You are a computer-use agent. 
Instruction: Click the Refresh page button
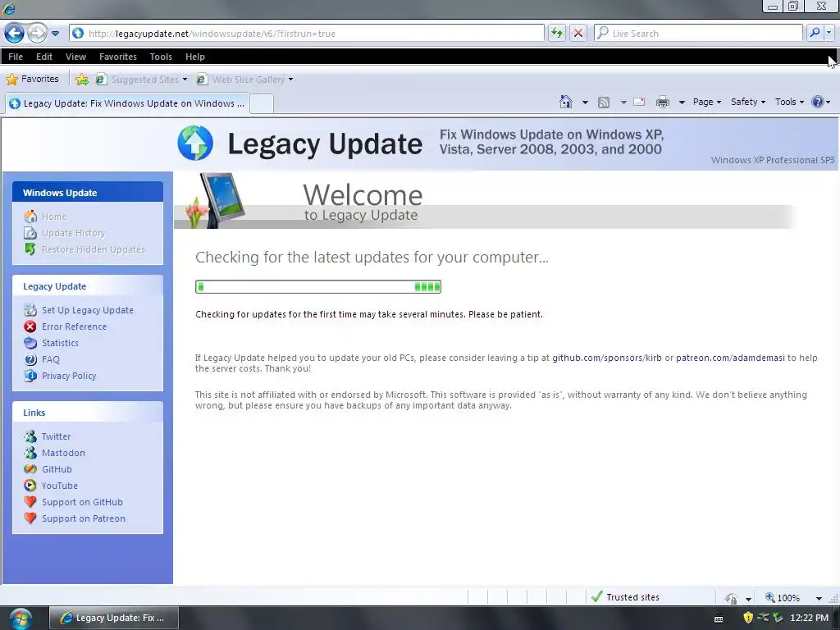pos(557,33)
